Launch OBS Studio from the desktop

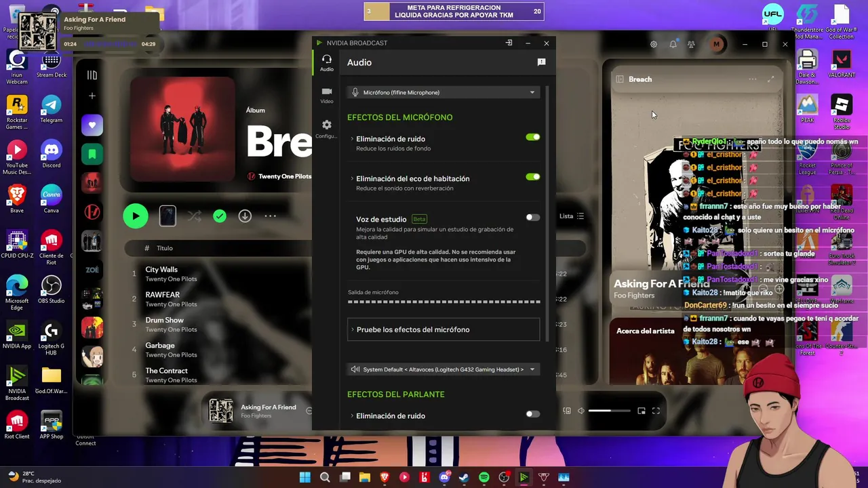pyautogui.click(x=52, y=289)
